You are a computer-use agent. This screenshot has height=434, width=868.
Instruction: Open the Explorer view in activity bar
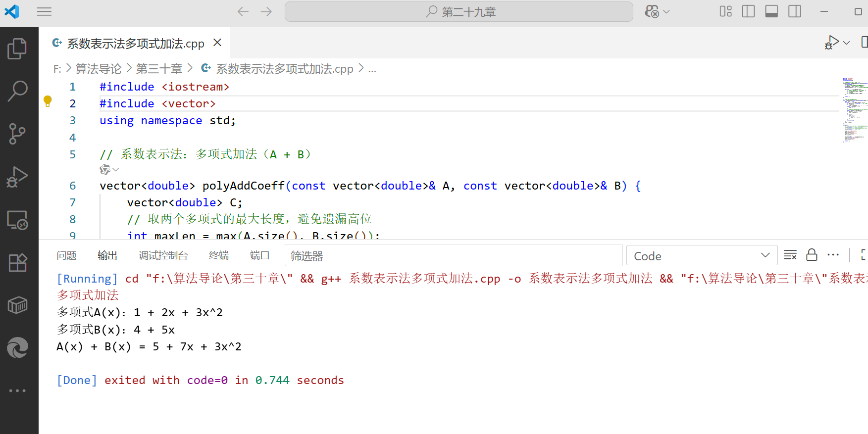(x=18, y=48)
